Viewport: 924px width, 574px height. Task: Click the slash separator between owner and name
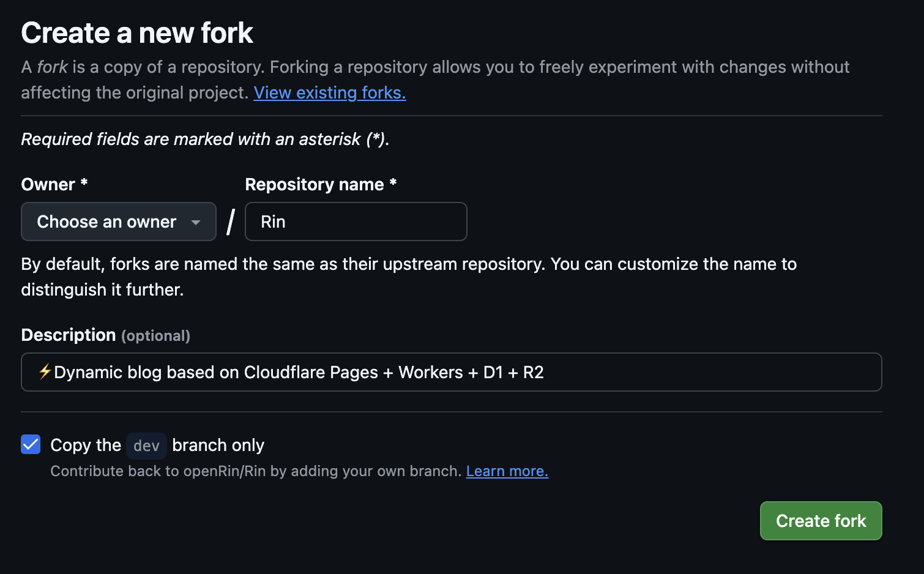(x=231, y=222)
